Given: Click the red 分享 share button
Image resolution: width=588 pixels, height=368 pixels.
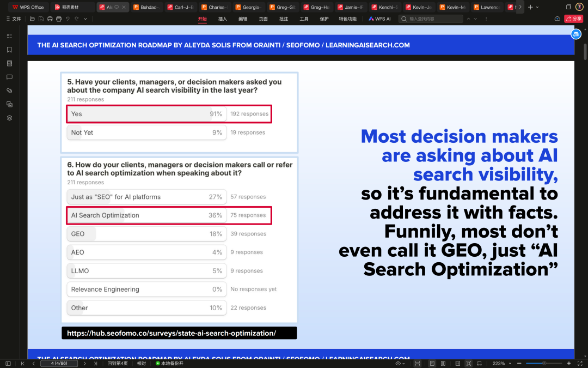Looking at the screenshot, I should [573, 19].
